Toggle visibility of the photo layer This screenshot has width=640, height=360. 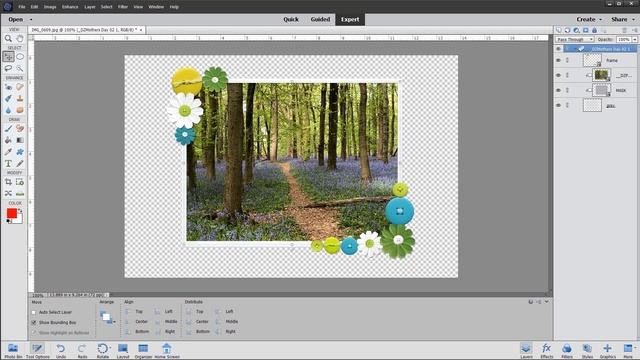pyautogui.click(x=559, y=76)
